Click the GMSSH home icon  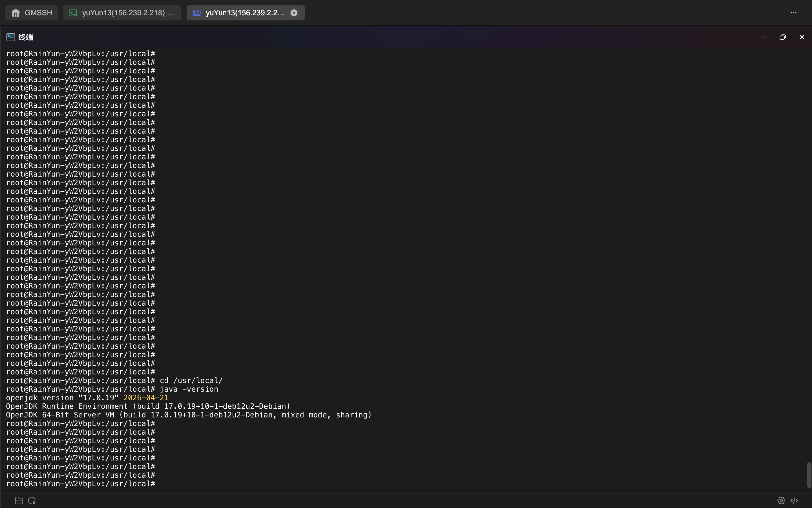[x=15, y=13]
